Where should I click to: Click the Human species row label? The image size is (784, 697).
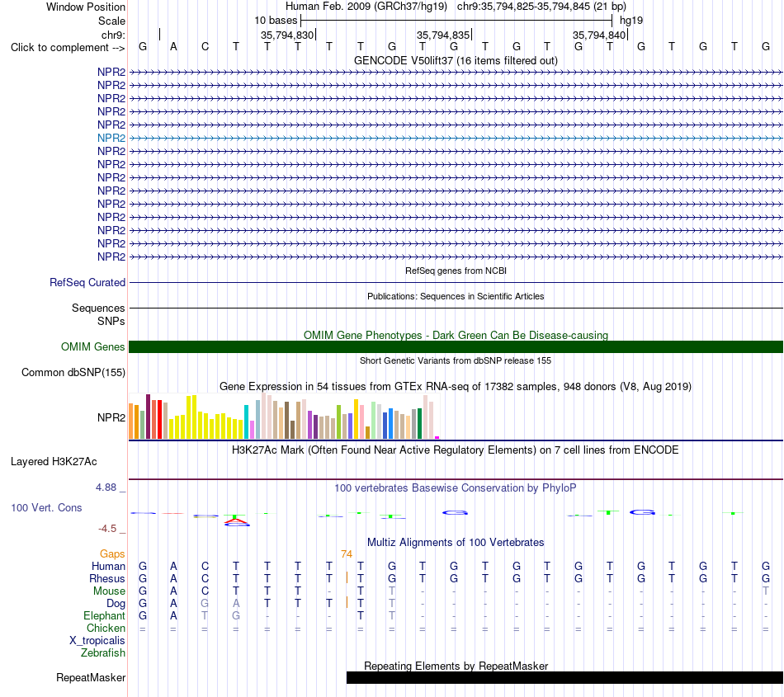[108, 566]
